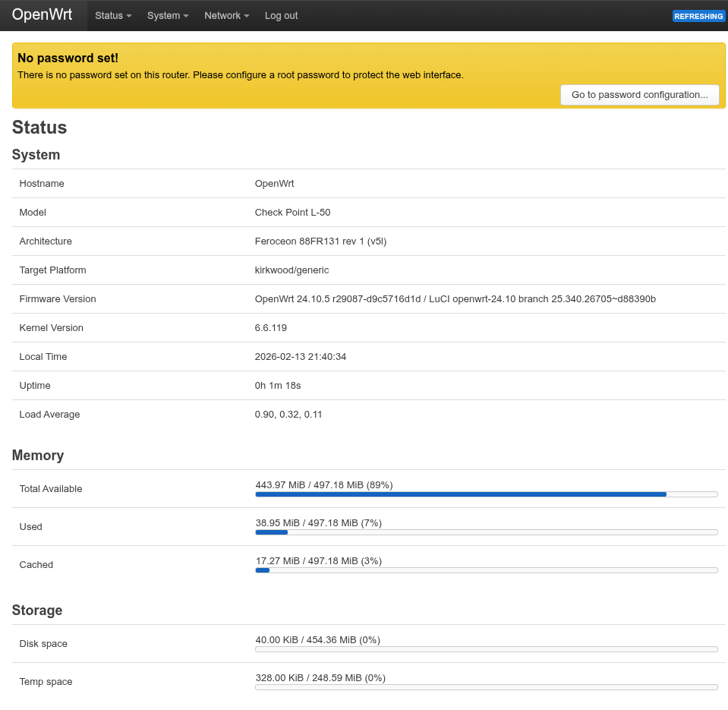Screen dimensions: 728x710
Task: Toggle the REFRESHING auto-refresh badge
Action: [x=698, y=16]
